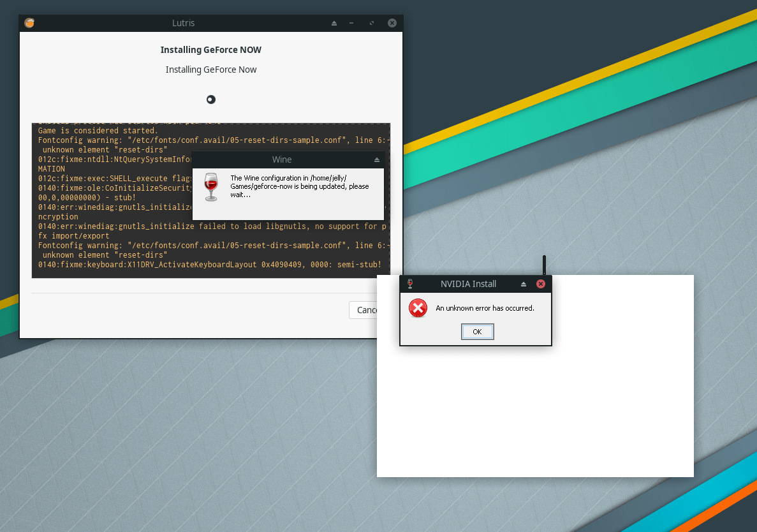Click the red error icon in the NVIDIA dialog
757x532 pixels.
coord(418,308)
